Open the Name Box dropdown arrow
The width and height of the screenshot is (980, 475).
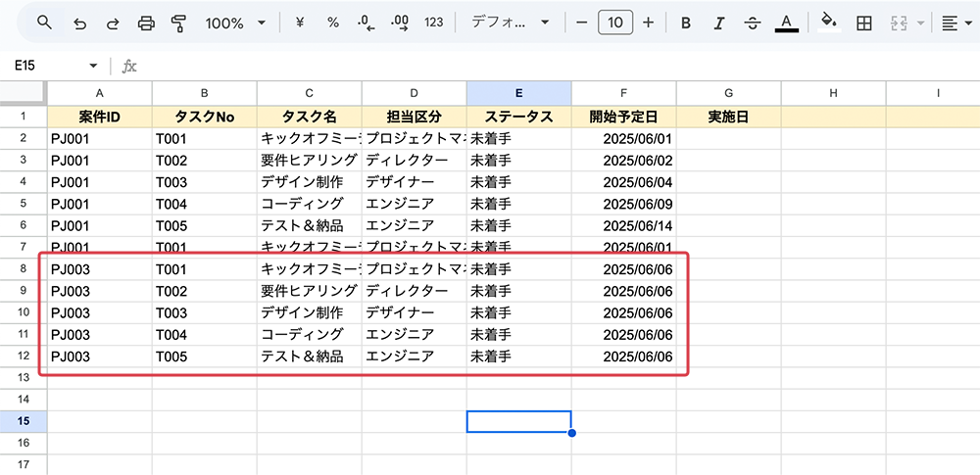(94, 66)
